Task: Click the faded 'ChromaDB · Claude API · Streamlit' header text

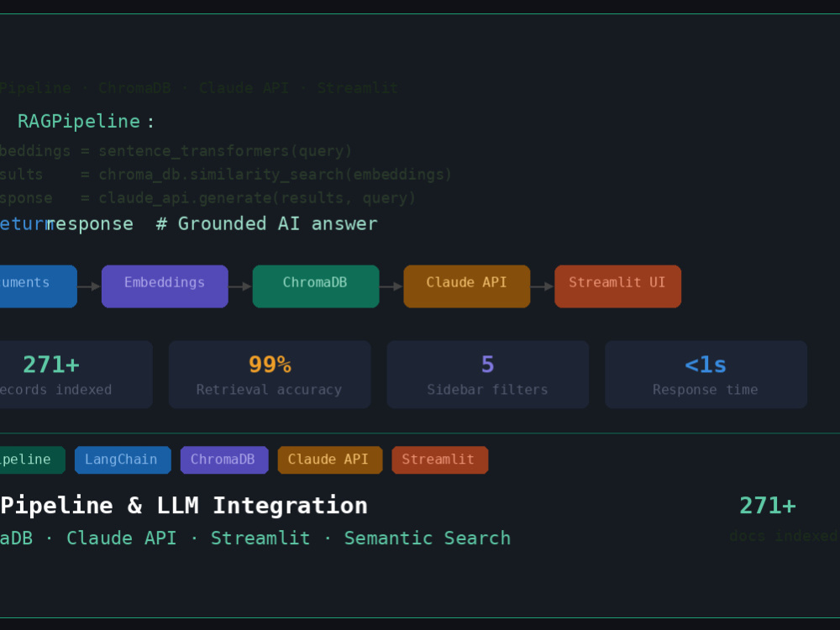Action: click(248, 88)
